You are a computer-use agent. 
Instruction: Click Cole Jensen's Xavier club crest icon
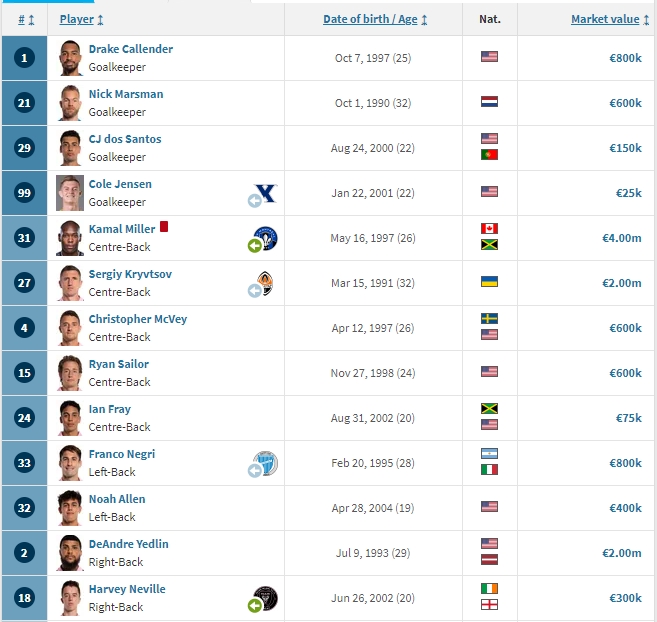click(x=266, y=193)
